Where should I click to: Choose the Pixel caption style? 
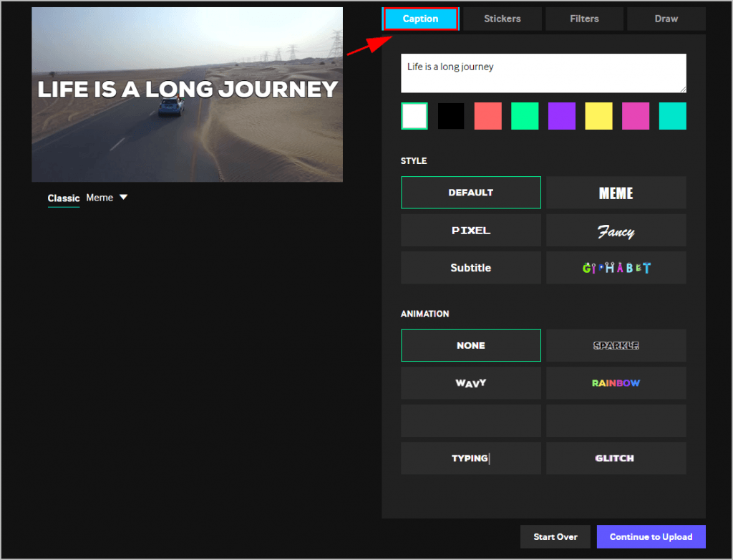[471, 230]
